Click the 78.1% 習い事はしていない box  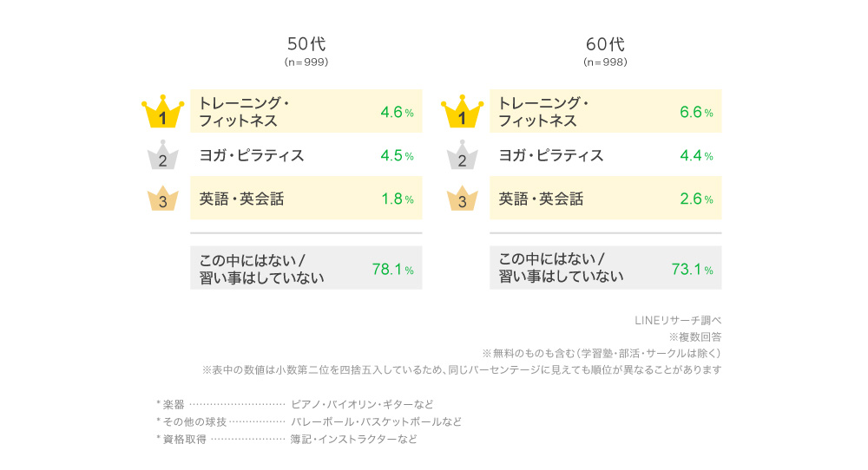pyautogui.click(x=306, y=268)
